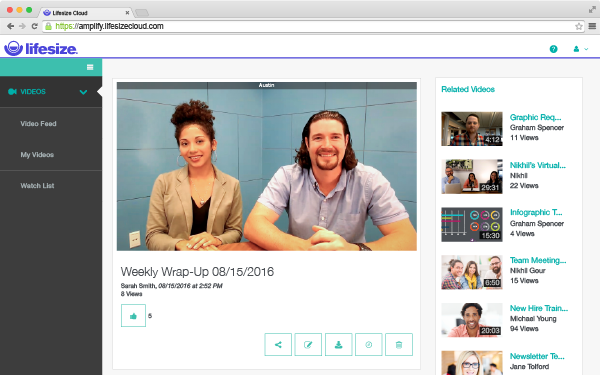Open Chrome browser menu icon

[x=592, y=26]
